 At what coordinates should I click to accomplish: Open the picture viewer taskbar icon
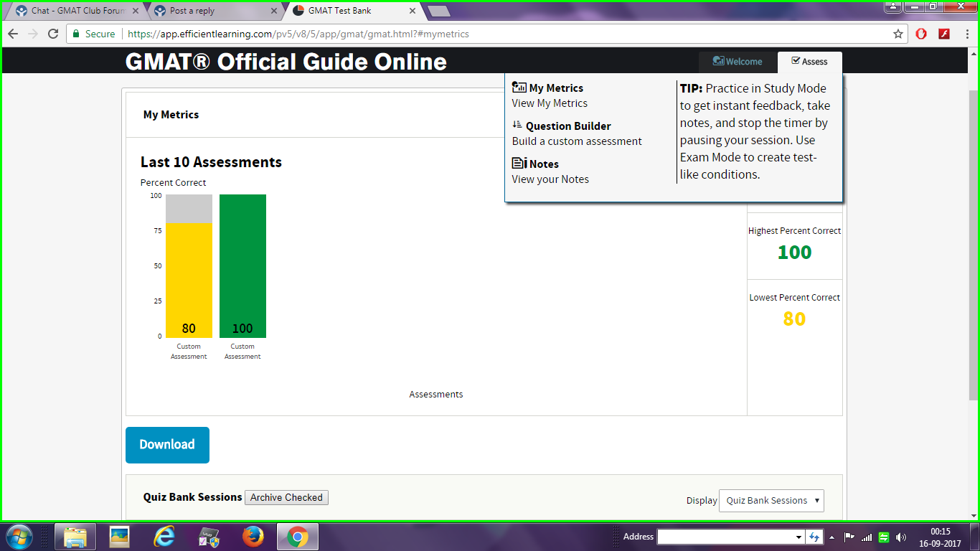coord(120,537)
